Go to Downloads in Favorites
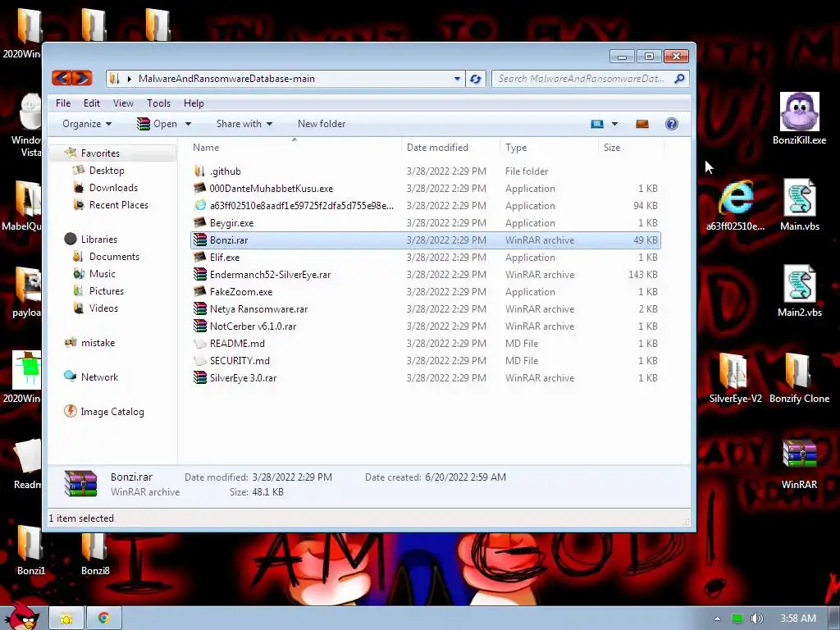 tap(113, 188)
